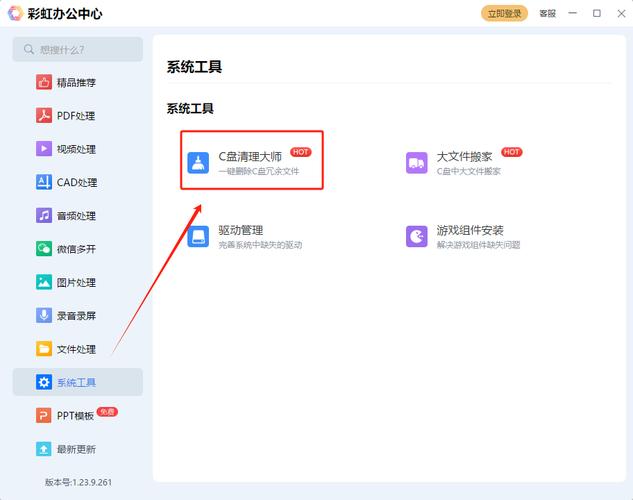
Task: Click the 彩虹办公中心 app logo
Action: 14,14
